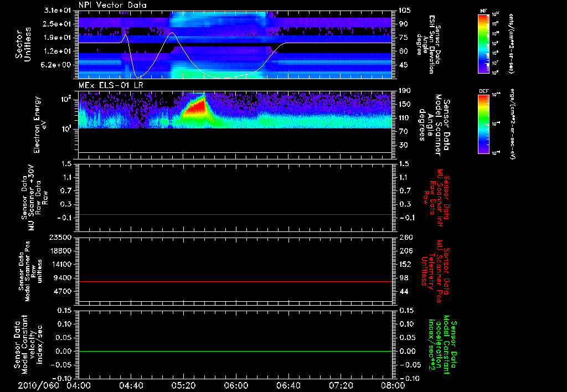Image resolution: width=567 pixels, height=392 pixels.
Task: Click the '04:00' time axis label
Action: click(x=79, y=385)
